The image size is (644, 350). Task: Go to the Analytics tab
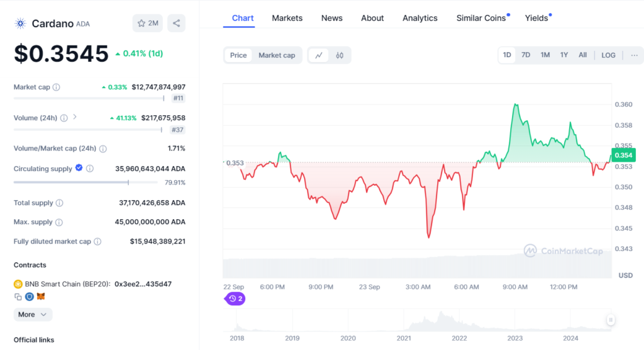[x=419, y=18]
